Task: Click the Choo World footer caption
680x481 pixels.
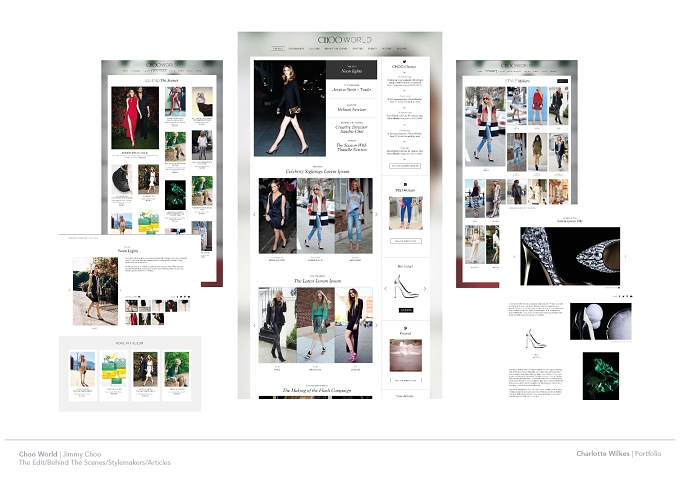Action: pos(95,458)
